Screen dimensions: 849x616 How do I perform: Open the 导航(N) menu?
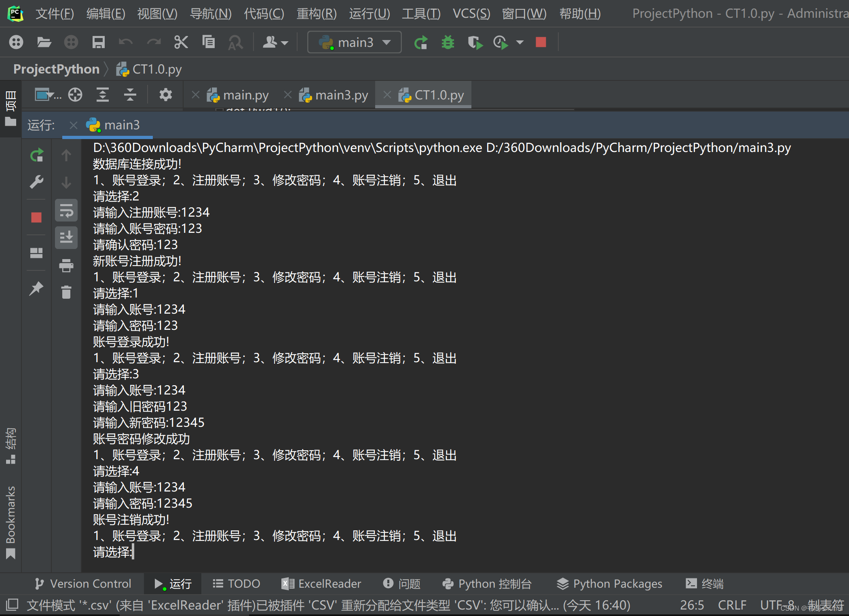211,14
